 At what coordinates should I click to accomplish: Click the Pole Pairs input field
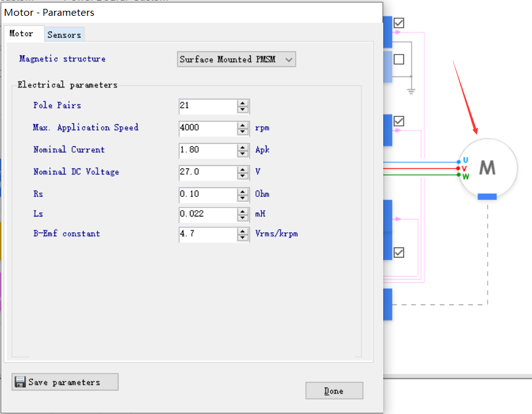coord(208,106)
